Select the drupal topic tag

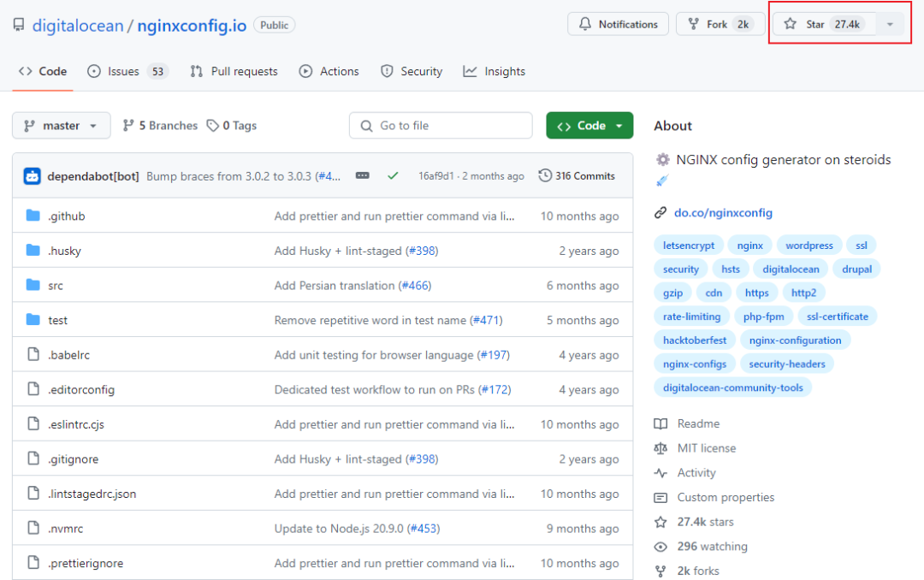pyautogui.click(x=856, y=269)
